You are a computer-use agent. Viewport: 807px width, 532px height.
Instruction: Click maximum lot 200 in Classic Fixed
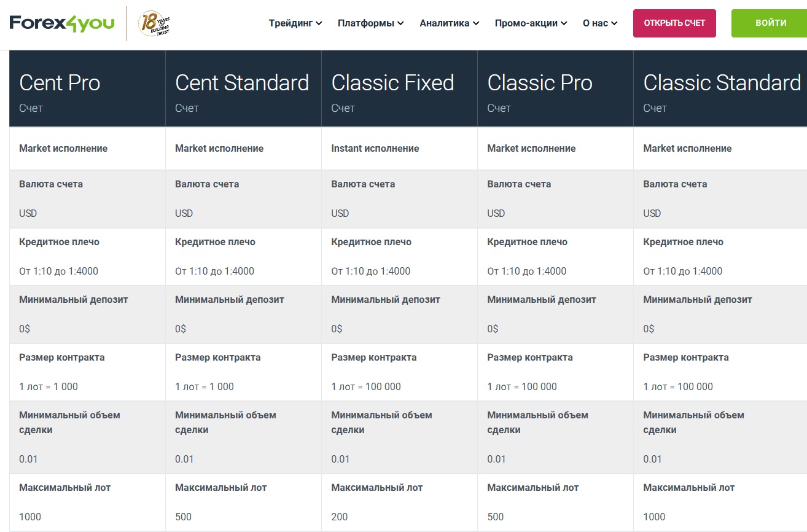click(340, 517)
